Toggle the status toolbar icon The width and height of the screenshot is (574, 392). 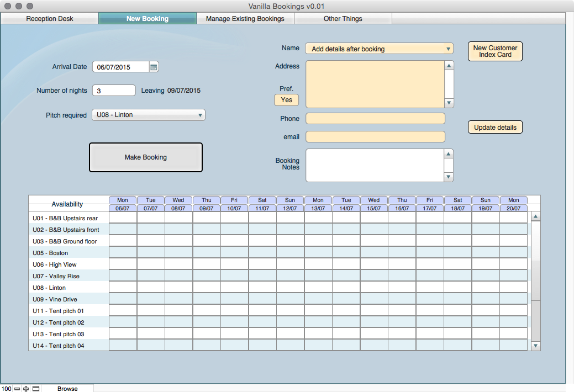[36, 389]
